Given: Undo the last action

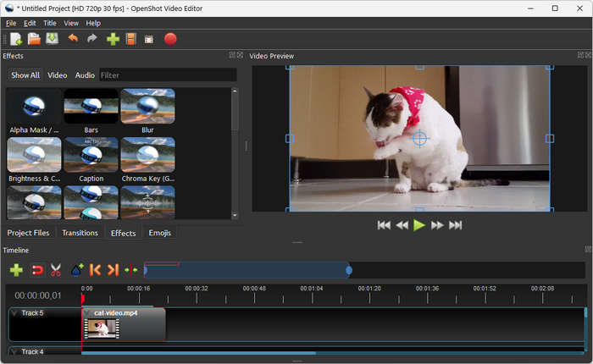Looking at the screenshot, I should point(73,39).
